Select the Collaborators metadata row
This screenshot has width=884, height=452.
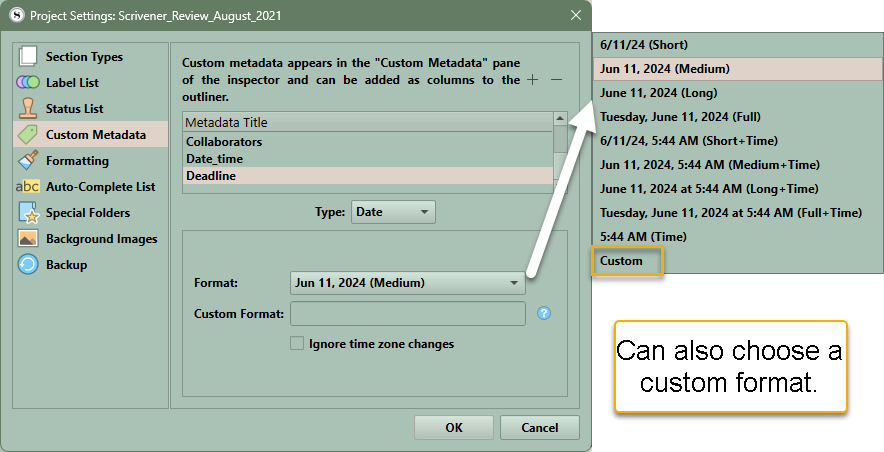tap(368, 141)
